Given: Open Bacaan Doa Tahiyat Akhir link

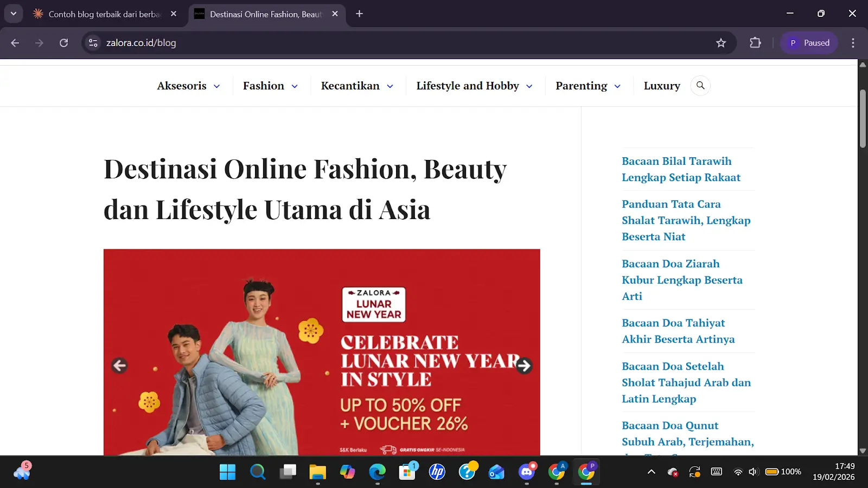Looking at the screenshot, I should 678,331.
